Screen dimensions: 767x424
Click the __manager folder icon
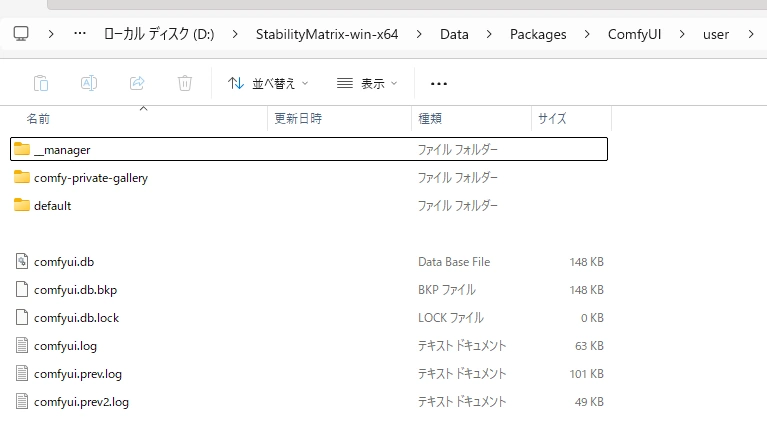point(22,149)
